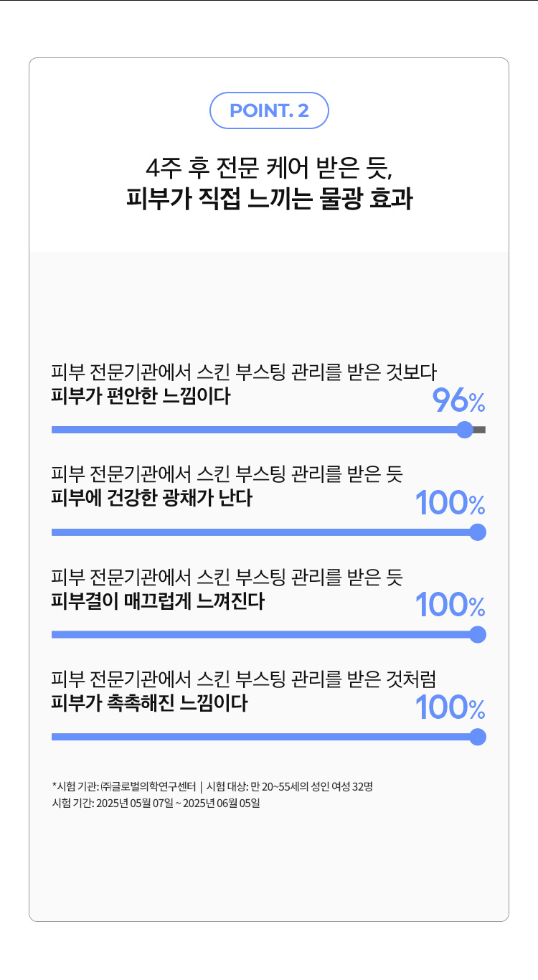
Task: Click the slider handle under "피부가 촉촉해진 느낌이다"
Action: point(478,737)
